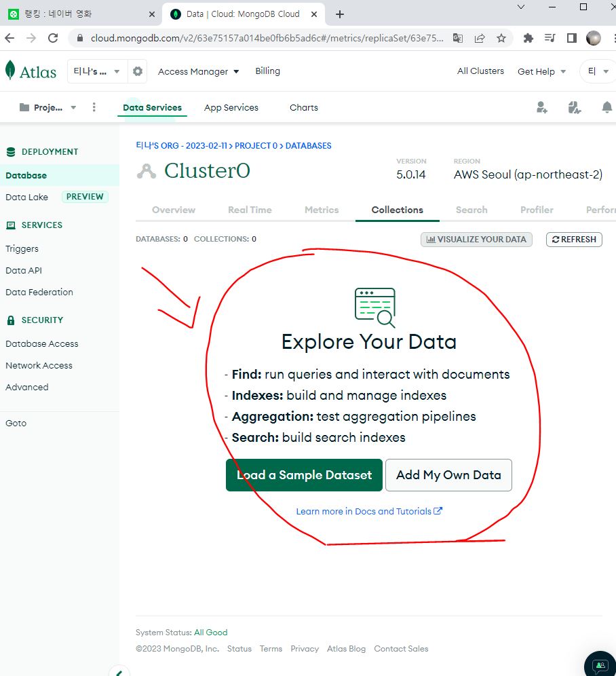Image resolution: width=616 pixels, height=676 pixels.
Task: Open Advanced security settings in sidebar
Action: (x=26, y=387)
